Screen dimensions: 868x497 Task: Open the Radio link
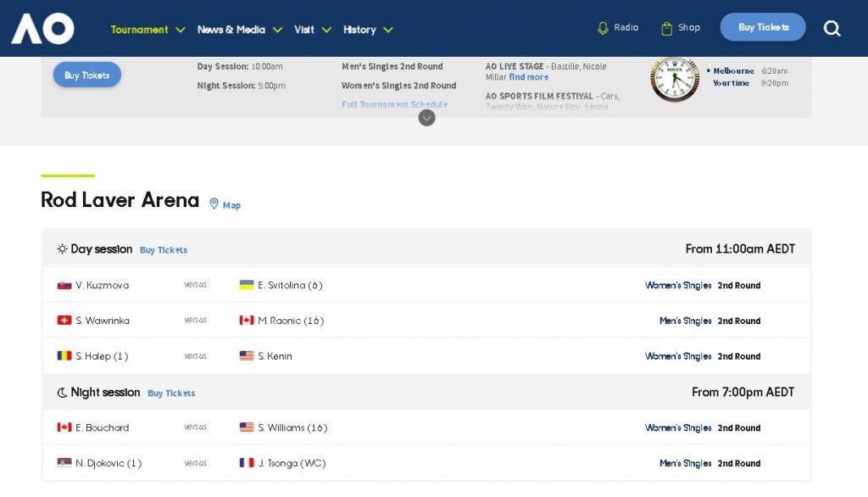[626, 28]
